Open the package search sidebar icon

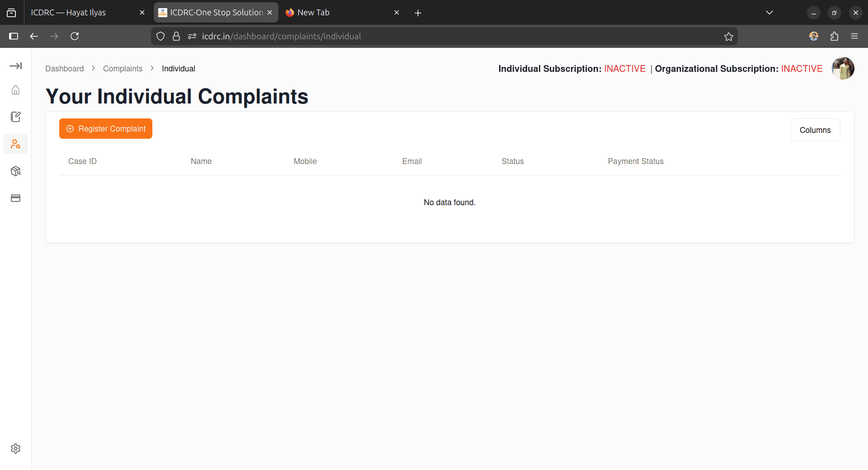pos(15,171)
